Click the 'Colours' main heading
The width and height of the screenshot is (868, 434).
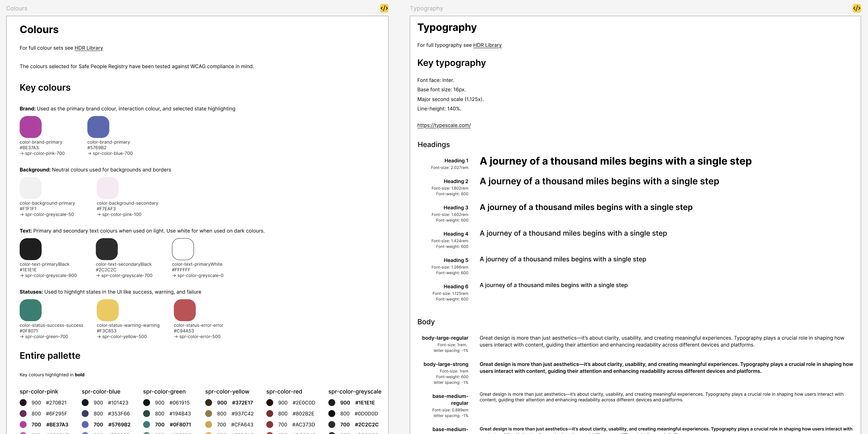click(39, 30)
